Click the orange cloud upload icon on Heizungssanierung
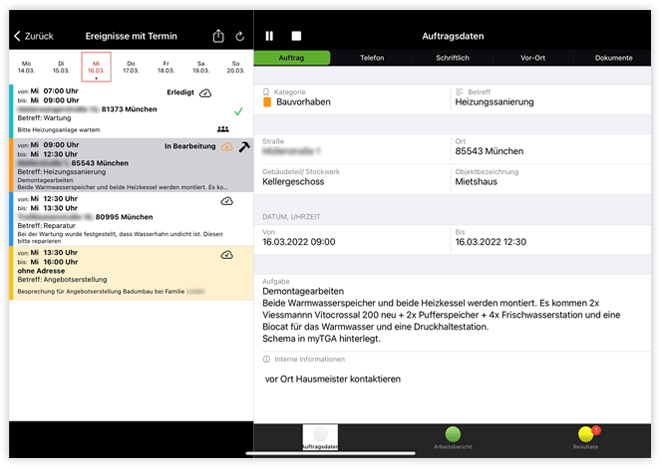662x469 pixels. pyautogui.click(x=227, y=147)
